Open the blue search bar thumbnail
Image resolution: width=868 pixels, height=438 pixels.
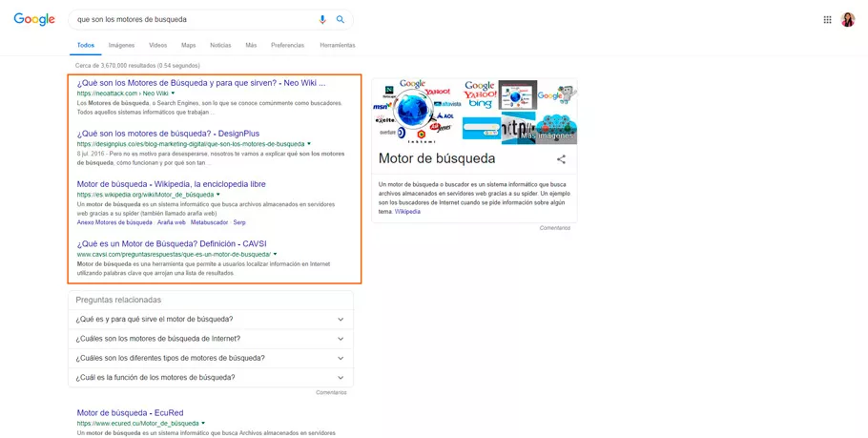pos(482,128)
